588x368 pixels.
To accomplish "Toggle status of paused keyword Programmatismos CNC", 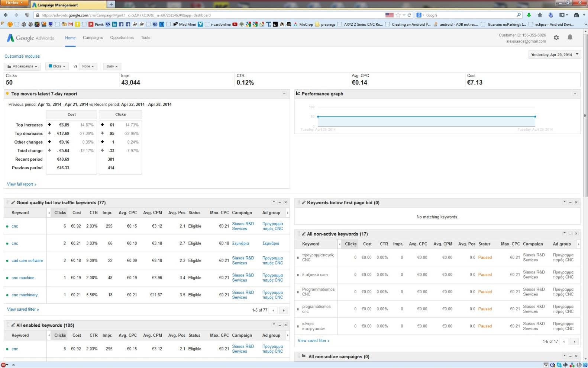I will pyautogui.click(x=298, y=292).
